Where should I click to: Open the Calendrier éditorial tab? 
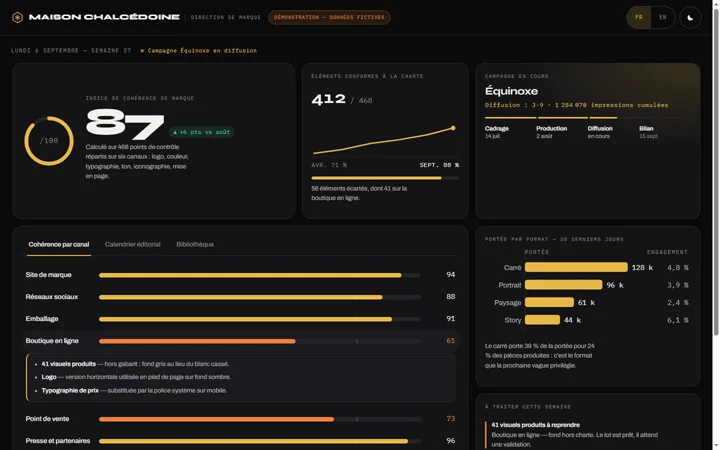[x=133, y=244]
